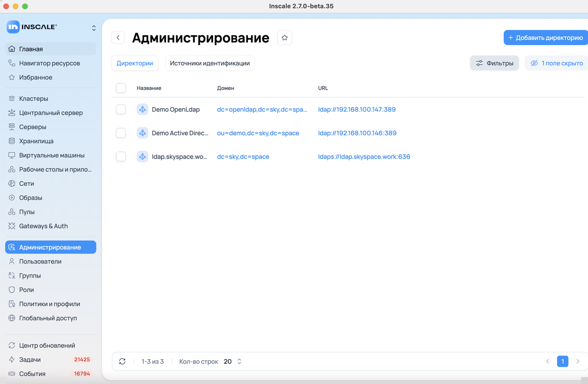Check the Demo Active Directory row checkbox
Viewport: 588px width, 384px height.
pyautogui.click(x=121, y=133)
